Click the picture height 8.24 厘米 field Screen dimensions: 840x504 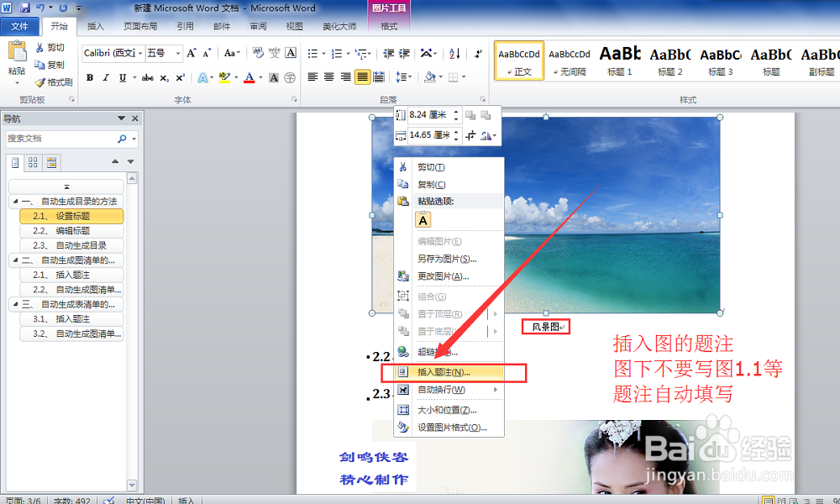429,114
